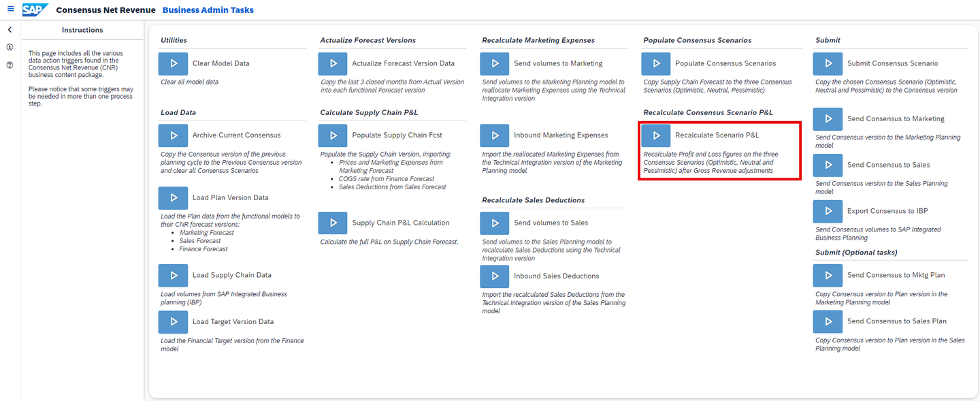Click the Actualize Forecast Versions heading
Screen dimensions: 980x401
click(368, 40)
